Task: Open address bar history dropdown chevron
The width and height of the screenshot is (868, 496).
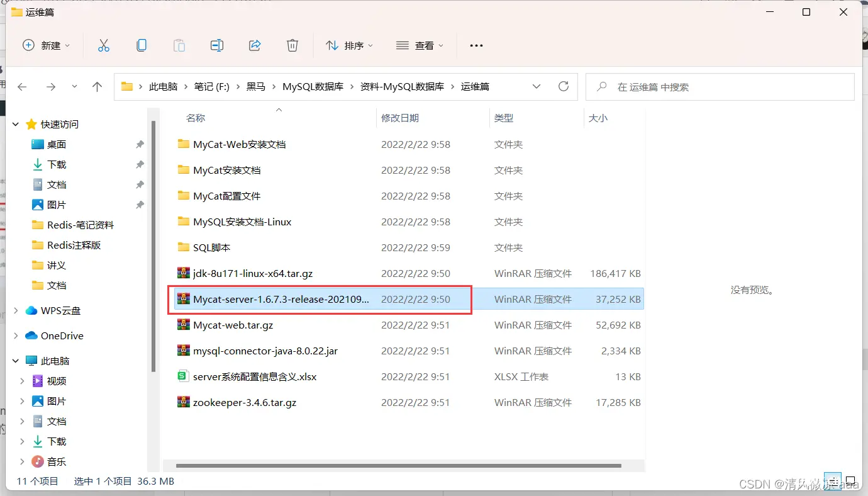Action: [x=536, y=86]
